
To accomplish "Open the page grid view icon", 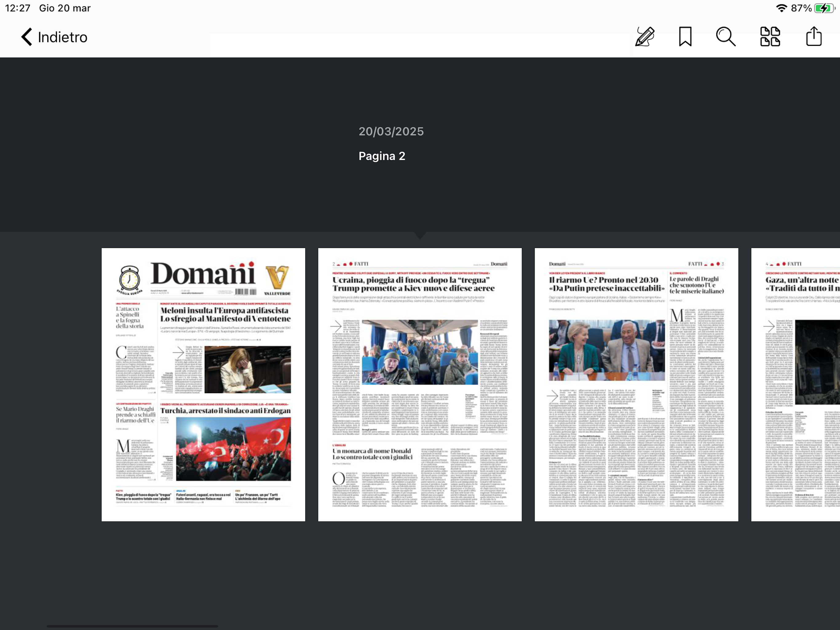I will (770, 37).
